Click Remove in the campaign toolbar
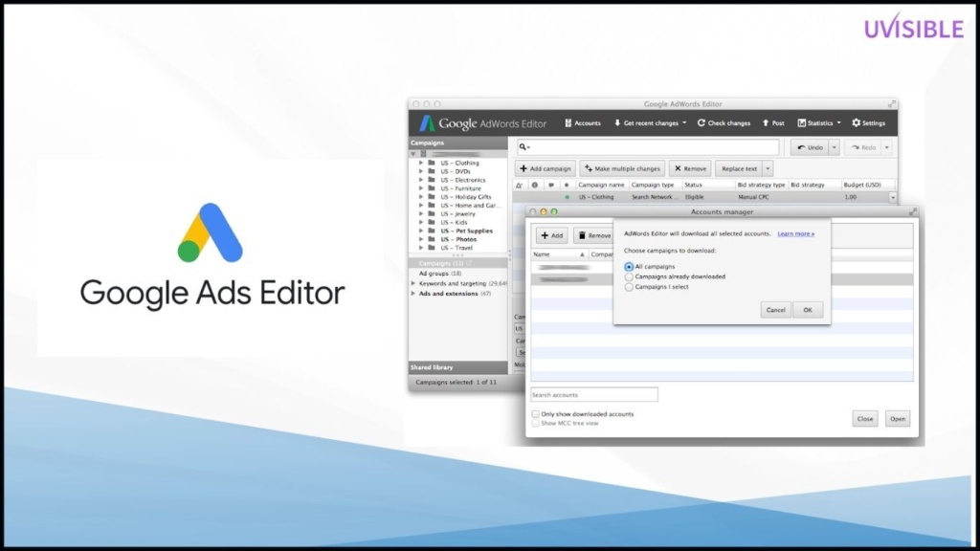 pos(690,168)
